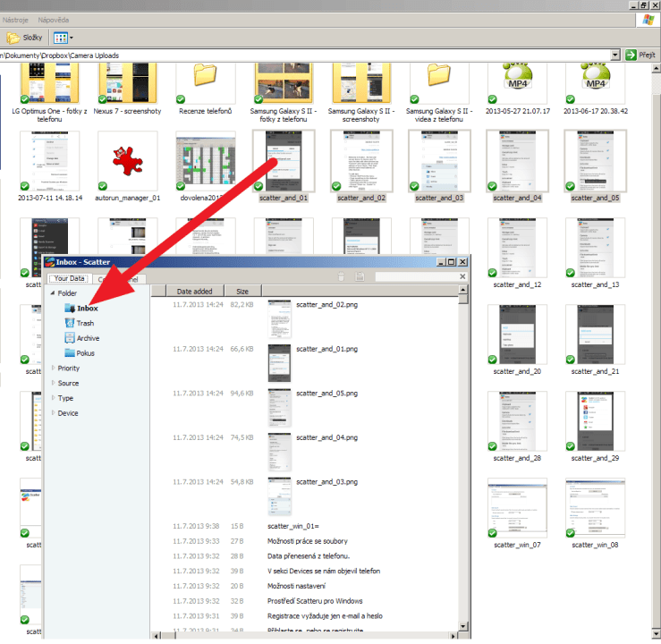Click the trash delete icon in Scatter toolbar

pos(341,277)
